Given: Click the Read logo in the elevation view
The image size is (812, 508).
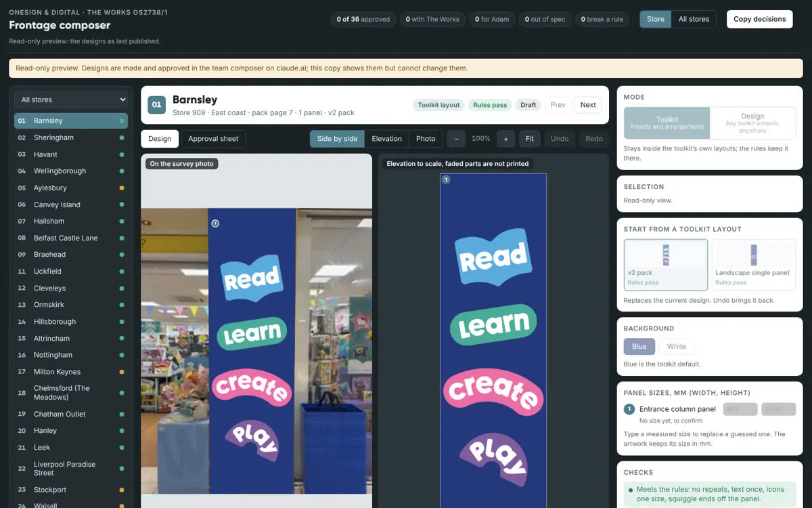Looking at the screenshot, I should coord(493,257).
